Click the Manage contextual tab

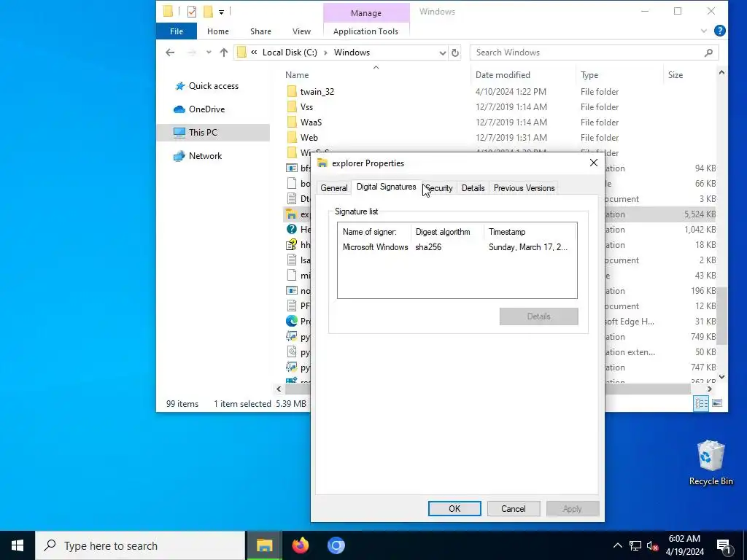366,13
